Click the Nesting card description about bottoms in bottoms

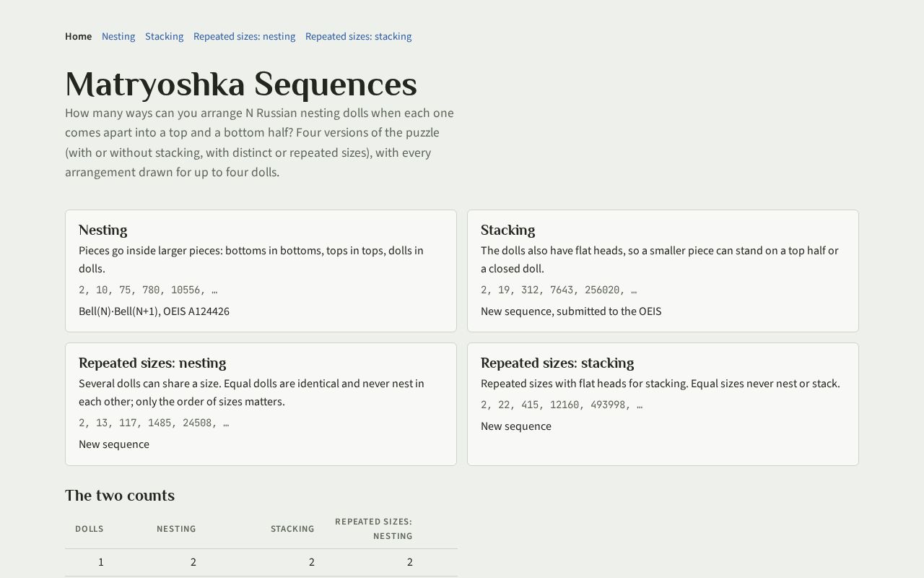[251, 259]
